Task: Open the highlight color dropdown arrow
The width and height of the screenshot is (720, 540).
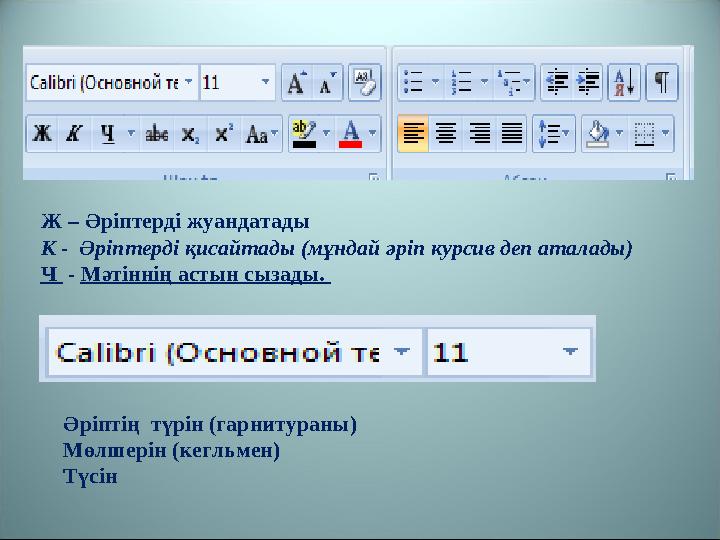Action: pos(326,134)
